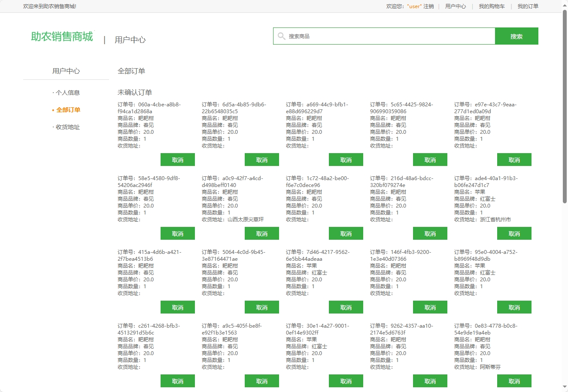This screenshot has width=568, height=392.
Task: Click the 注销 logout link
Action: [428, 6]
